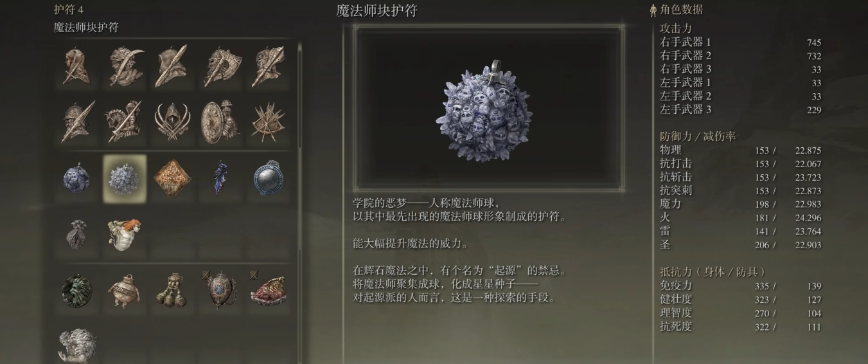This screenshot has width=868, height=364.
Task: Select the dark blue sorcerer ball talisman
Action: point(76,178)
